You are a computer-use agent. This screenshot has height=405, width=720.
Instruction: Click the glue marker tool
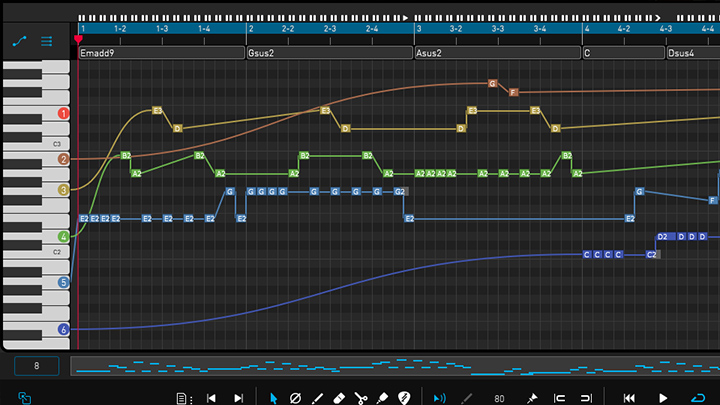click(383, 398)
